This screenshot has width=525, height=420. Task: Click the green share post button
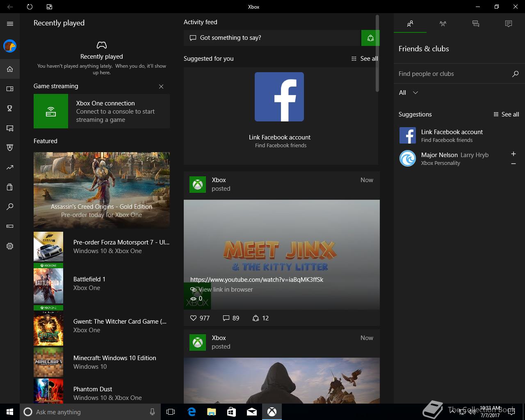click(x=370, y=38)
